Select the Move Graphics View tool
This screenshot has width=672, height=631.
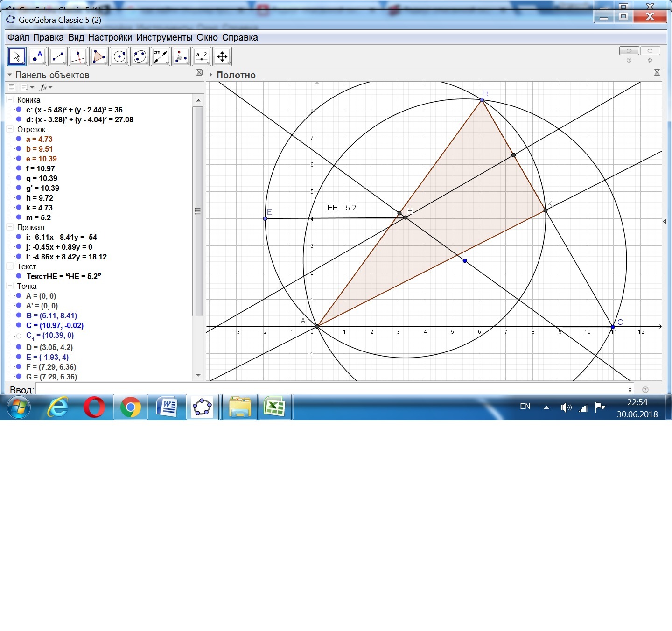222,56
